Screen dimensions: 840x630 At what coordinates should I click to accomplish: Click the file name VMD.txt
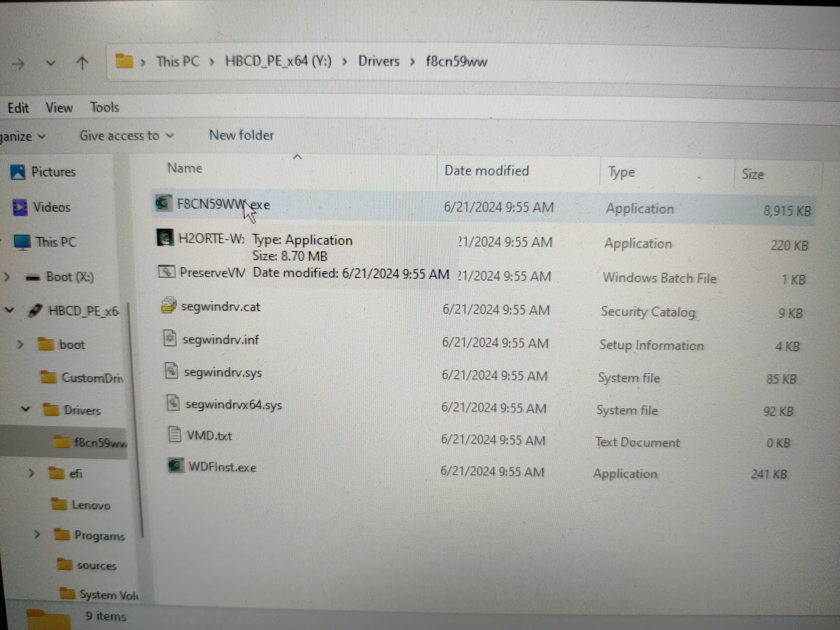[209, 436]
